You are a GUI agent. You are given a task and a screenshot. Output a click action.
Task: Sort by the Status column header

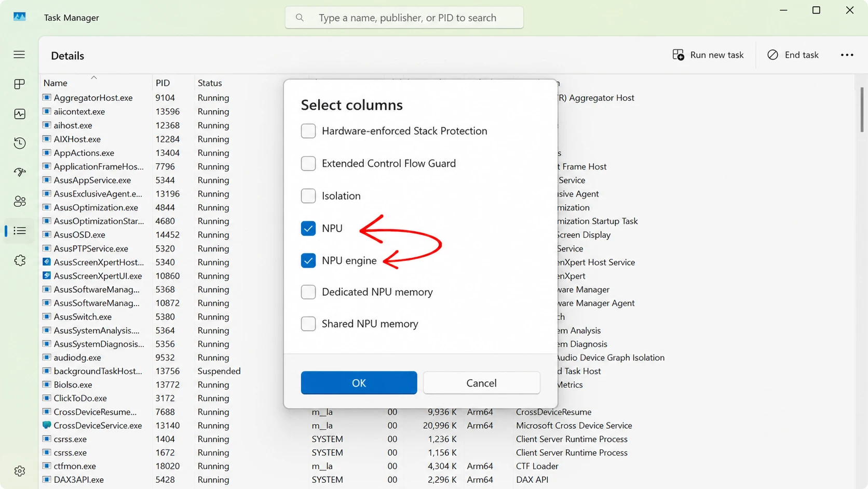click(210, 83)
